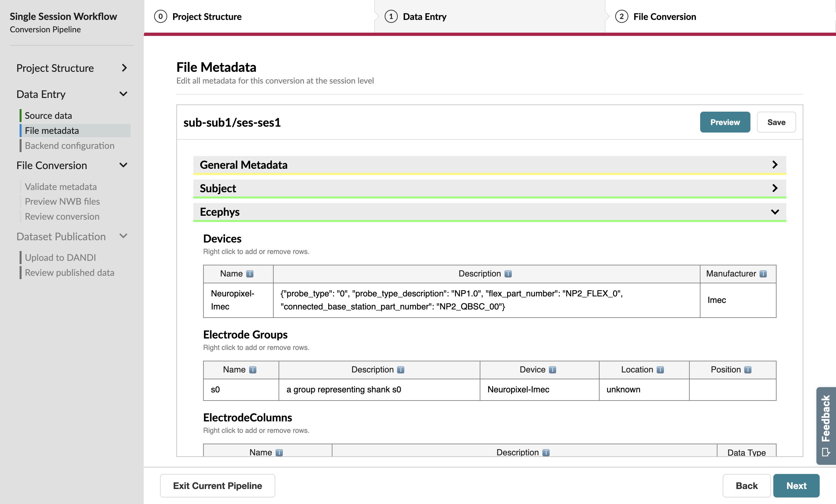Screen dimensions: 836x504
Task: Edit device description cell with probe_type JSON
Action: pos(487,300)
